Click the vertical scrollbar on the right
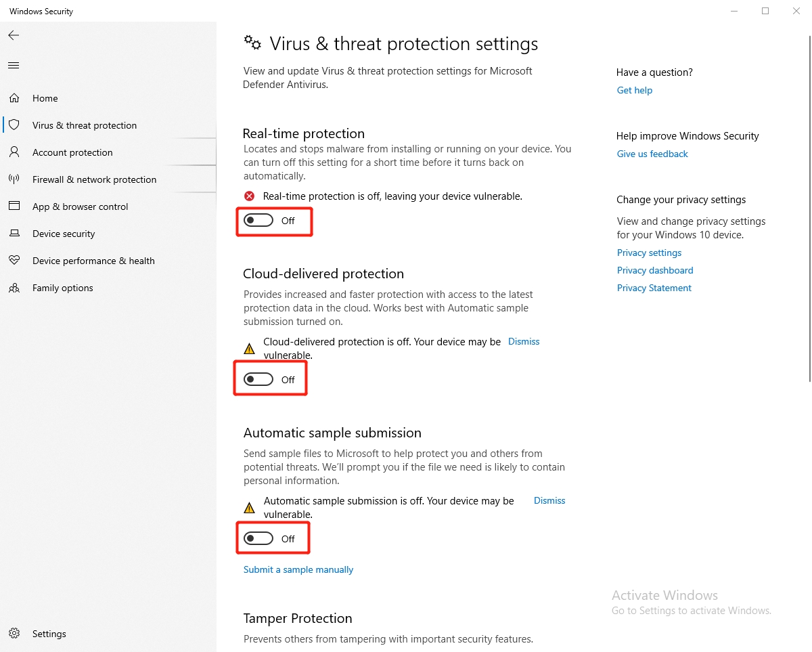This screenshot has width=812, height=652. pyautogui.click(x=809, y=203)
